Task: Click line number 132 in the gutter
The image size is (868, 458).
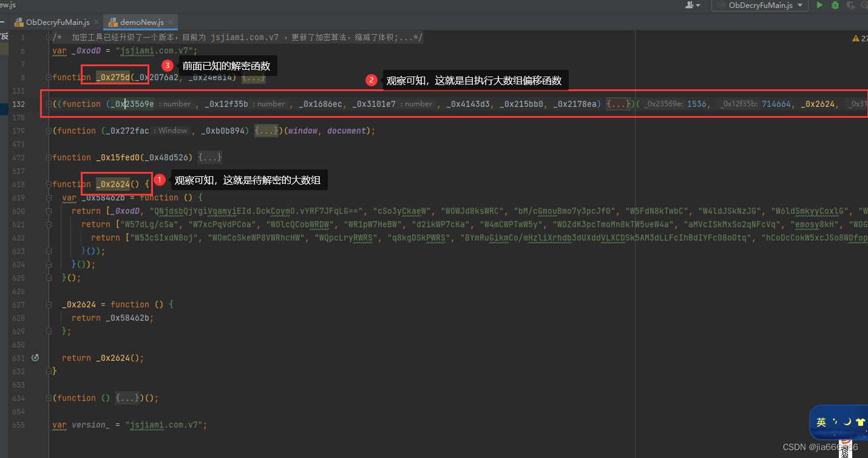Action: click(19, 104)
